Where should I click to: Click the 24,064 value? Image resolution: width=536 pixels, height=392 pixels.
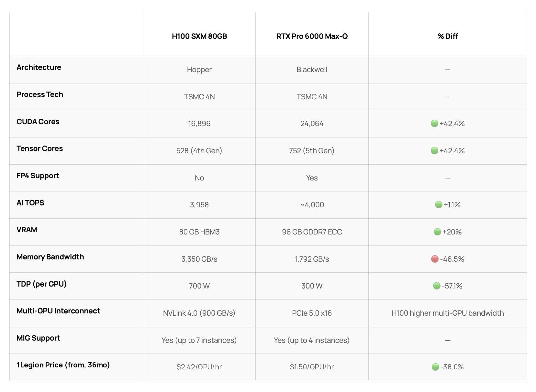click(312, 124)
